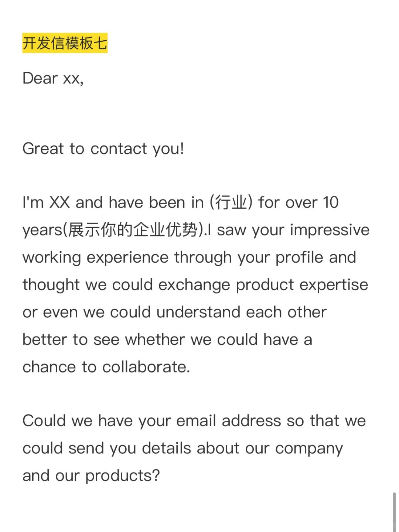Click the line "Great to contact you!"

(x=103, y=149)
